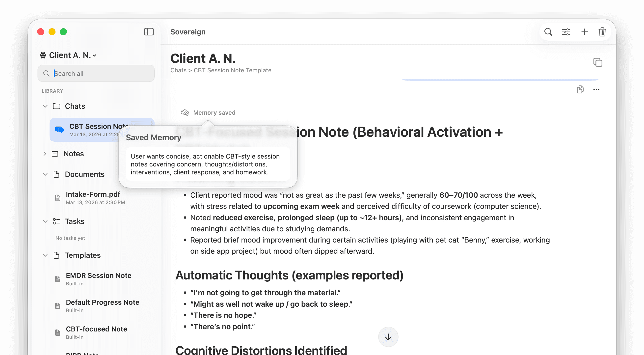The height and width of the screenshot is (355, 644).
Task: Click the Chats breadcrumb link
Action: 178,70
